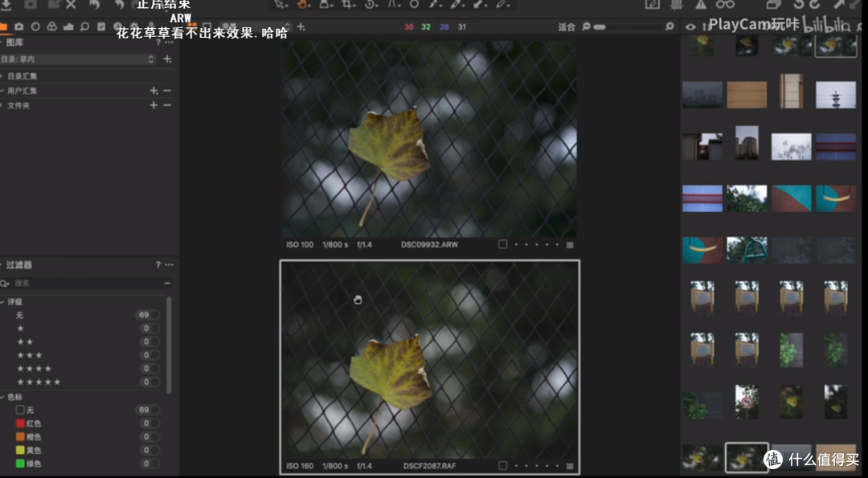Image resolution: width=868 pixels, height=478 pixels.
Task: Toggle color tag box under DSCF2087.RAF
Action: [502, 466]
